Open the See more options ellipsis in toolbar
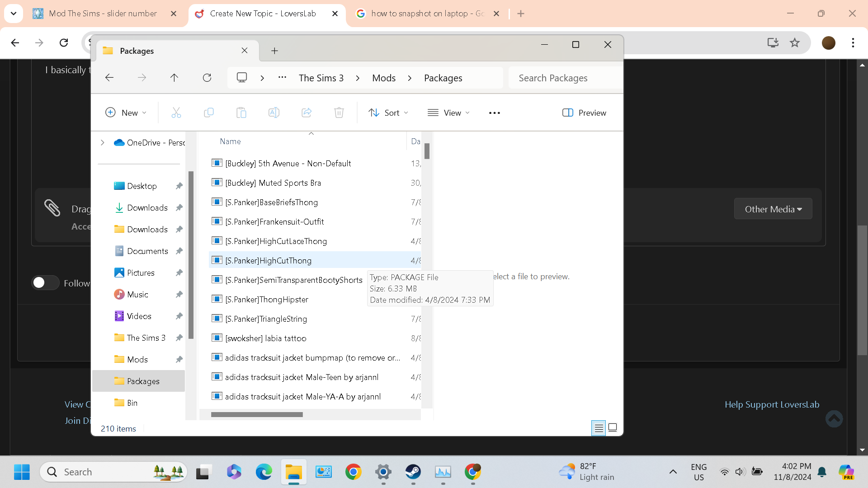 pyautogui.click(x=495, y=113)
